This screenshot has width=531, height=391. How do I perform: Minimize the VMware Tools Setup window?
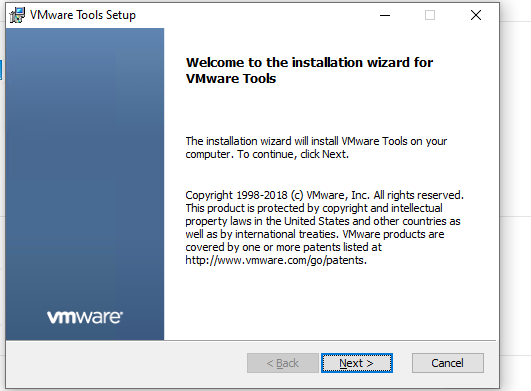[x=385, y=15]
